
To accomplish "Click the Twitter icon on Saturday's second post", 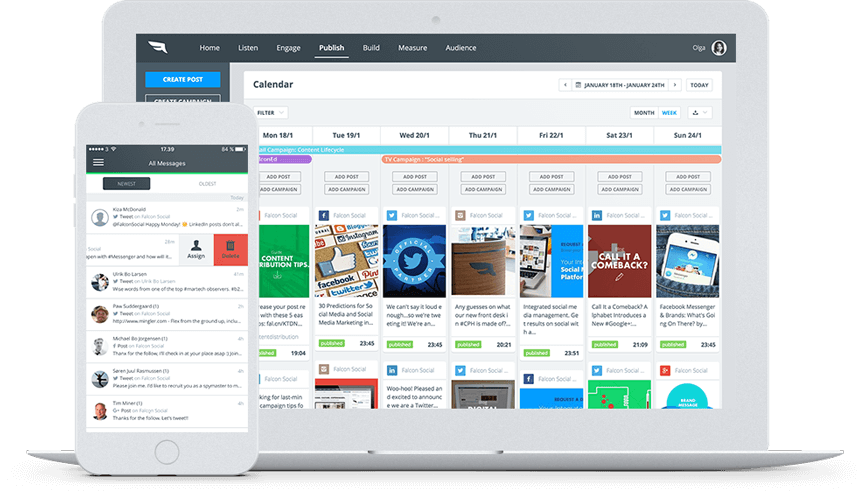I will [596, 370].
